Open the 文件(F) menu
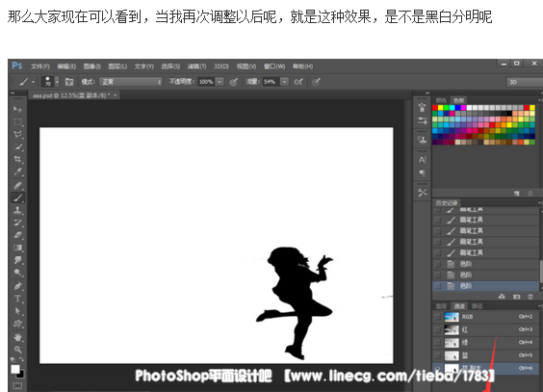 40,66
